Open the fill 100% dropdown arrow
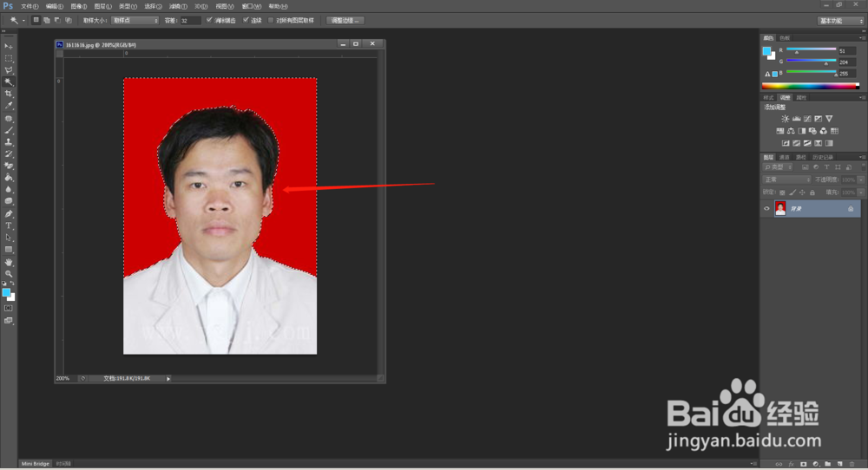This screenshot has width=868, height=470. pos(860,193)
